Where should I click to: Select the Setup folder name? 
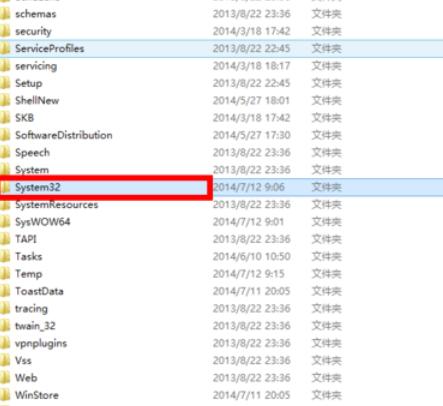tap(29, 83)
